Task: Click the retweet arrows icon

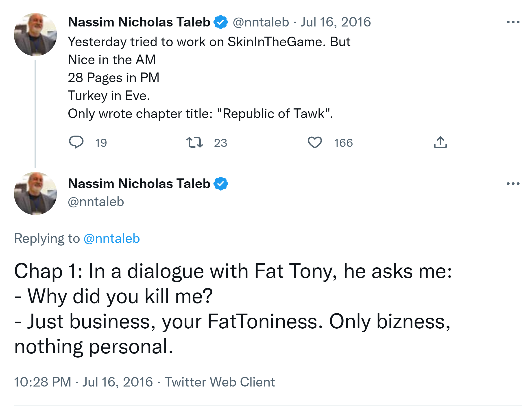Action: coord(194,142)
